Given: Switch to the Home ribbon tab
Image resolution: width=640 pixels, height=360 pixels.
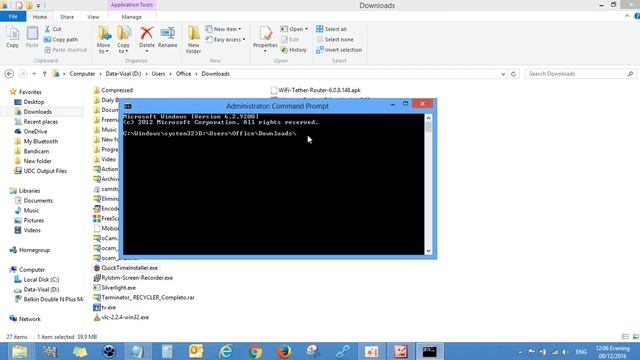Looking at the screenshot, I should 40,17.
